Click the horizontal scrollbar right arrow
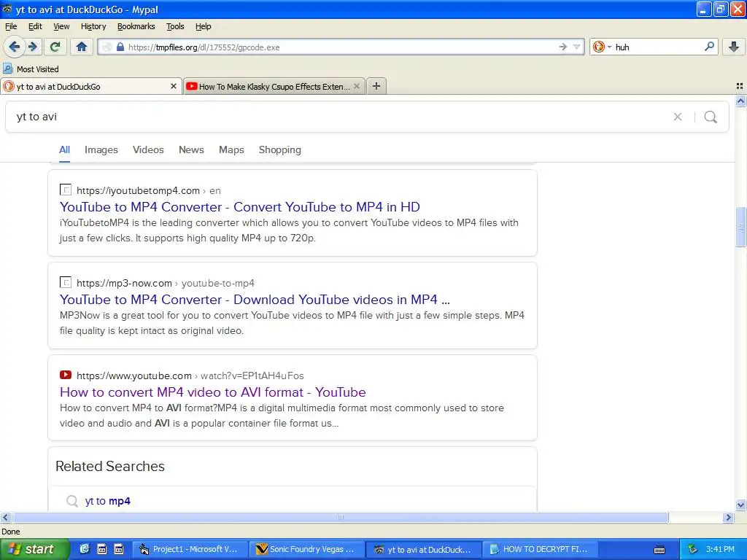This screenshot has width=747, height=560. [x=728, y=517]
